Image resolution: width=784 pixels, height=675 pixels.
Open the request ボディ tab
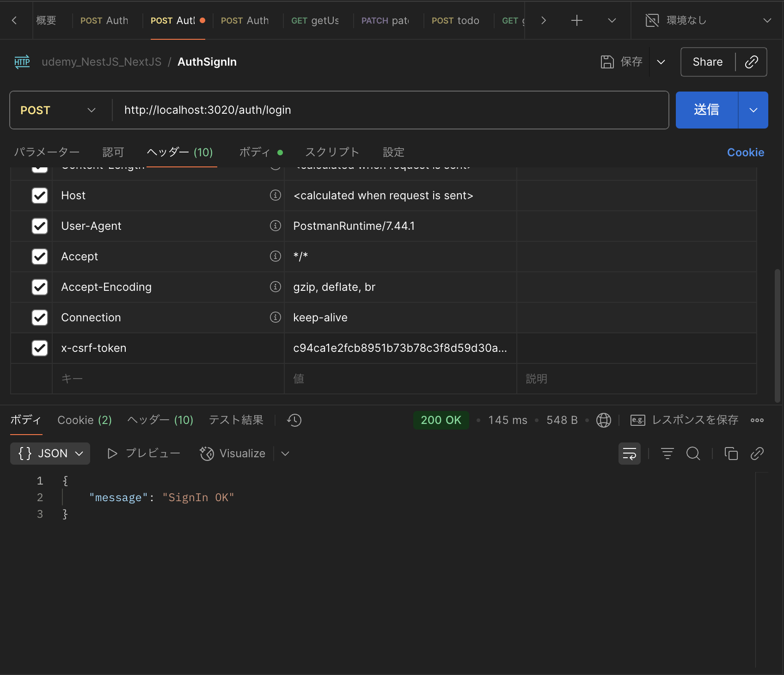coord(261,152)
